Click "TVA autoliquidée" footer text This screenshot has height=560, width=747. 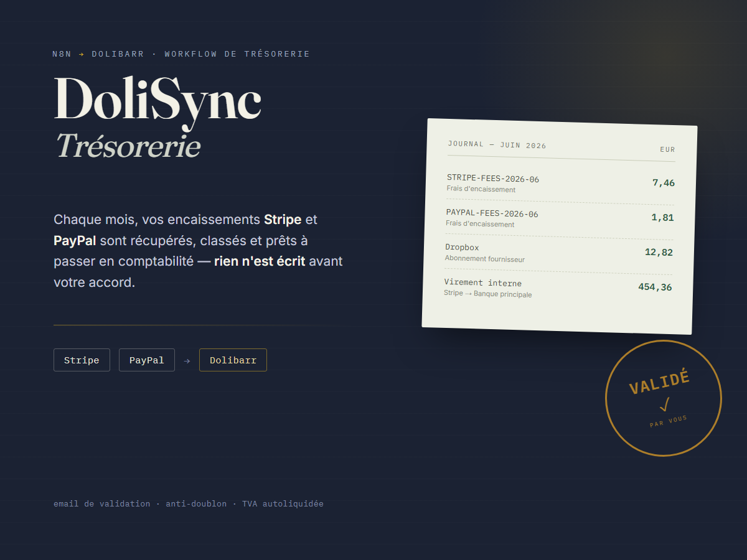click(x=283, y=504)
